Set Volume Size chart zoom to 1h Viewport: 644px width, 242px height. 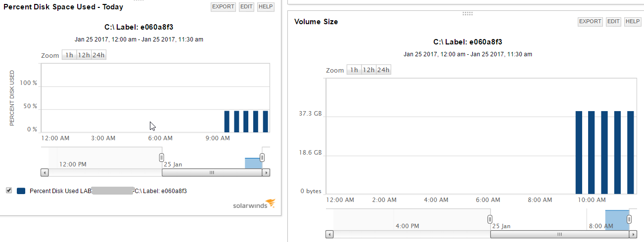tap(354, 70)
